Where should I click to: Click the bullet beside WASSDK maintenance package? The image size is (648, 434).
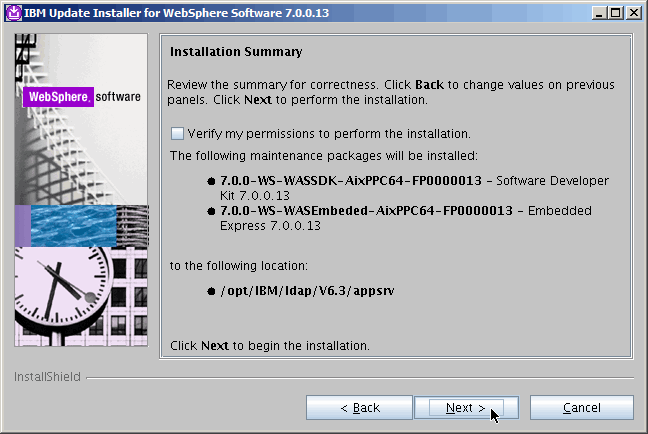point(211,181)
